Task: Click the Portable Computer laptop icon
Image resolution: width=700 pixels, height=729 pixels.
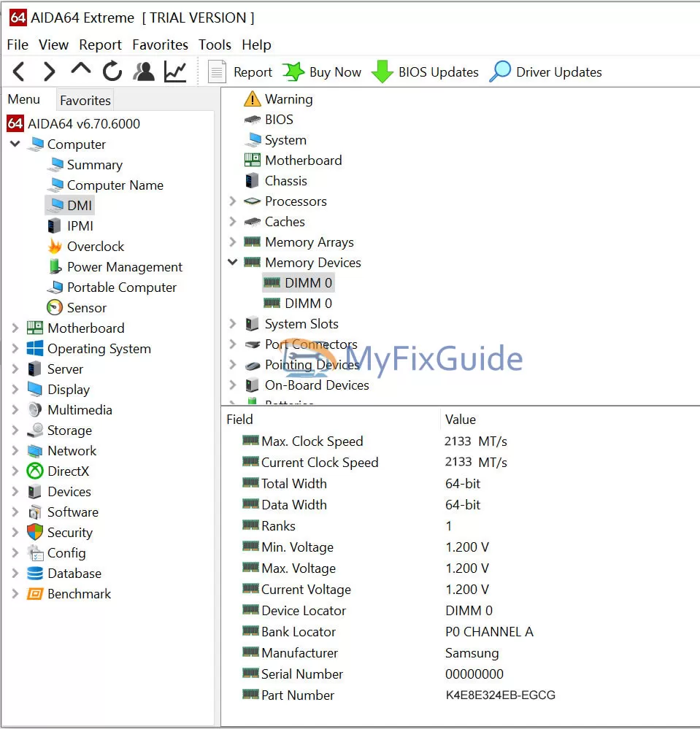Action: point(55,288)
